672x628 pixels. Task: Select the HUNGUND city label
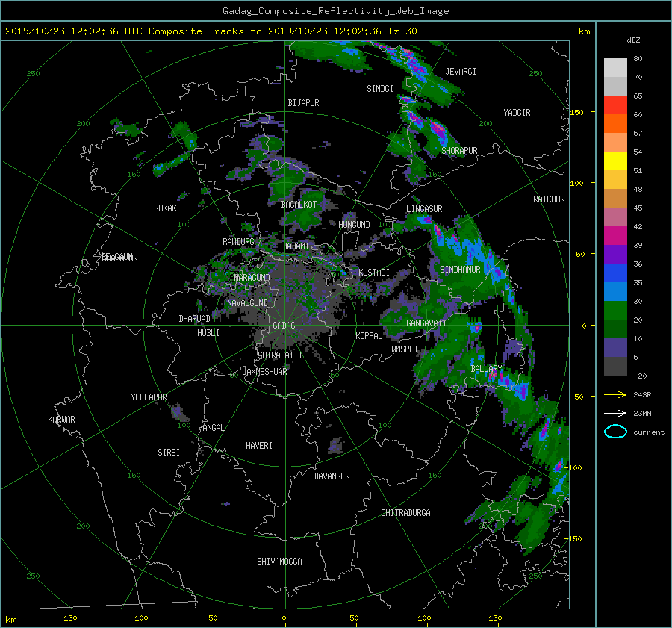click(354, 225)
